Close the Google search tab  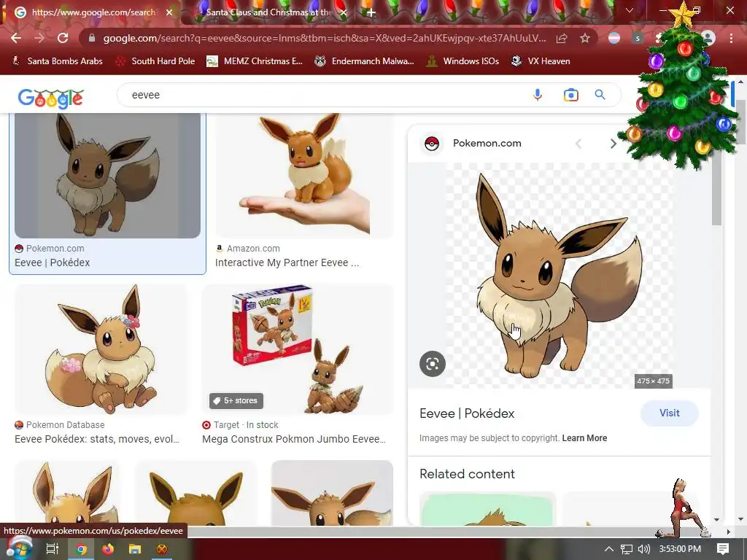[169, 12]
